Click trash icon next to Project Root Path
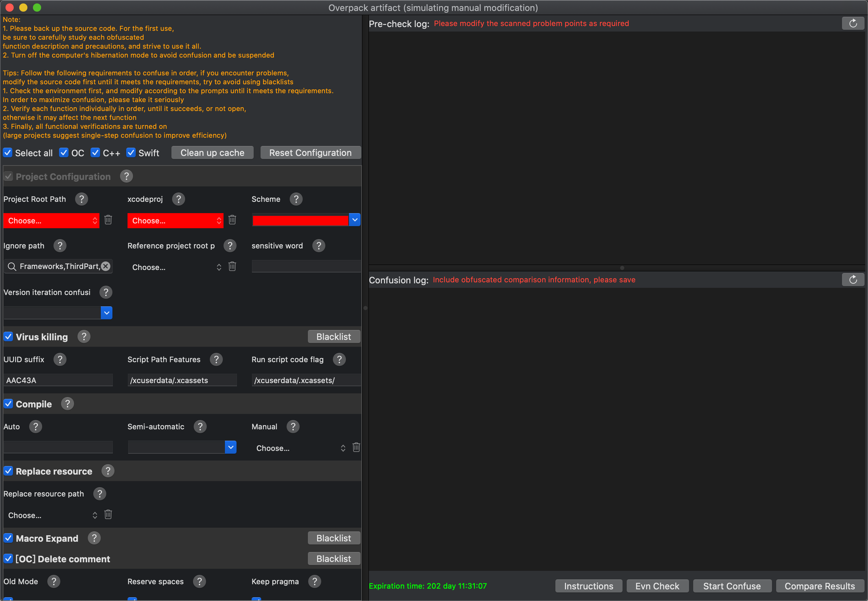868x601 pixels. [108, 220]
